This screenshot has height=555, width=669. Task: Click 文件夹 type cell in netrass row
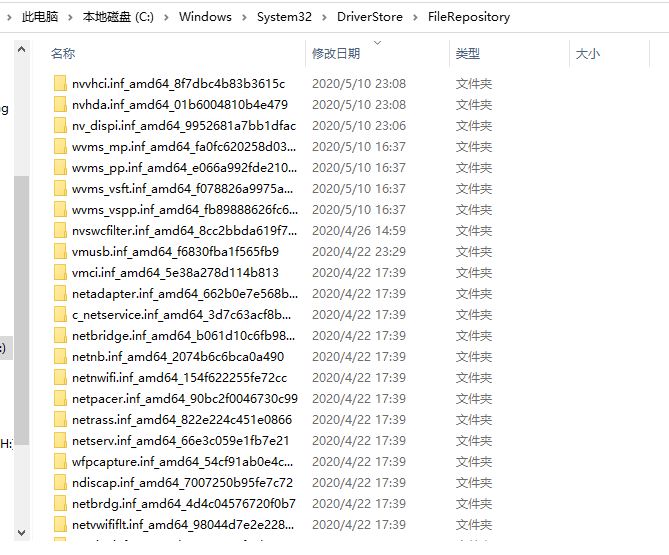point(474,419)
